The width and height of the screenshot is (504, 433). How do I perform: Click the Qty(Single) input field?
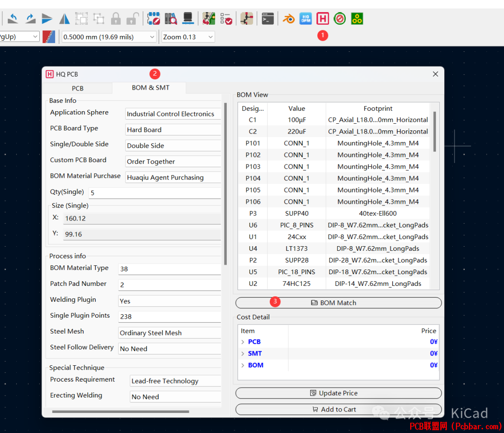click(155, 193)
